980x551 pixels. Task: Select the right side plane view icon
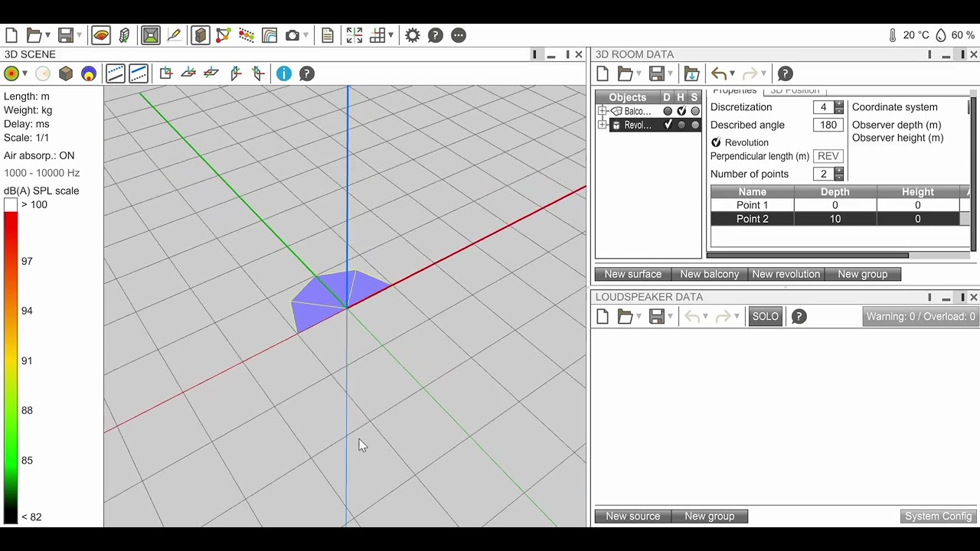click(259, 73)
